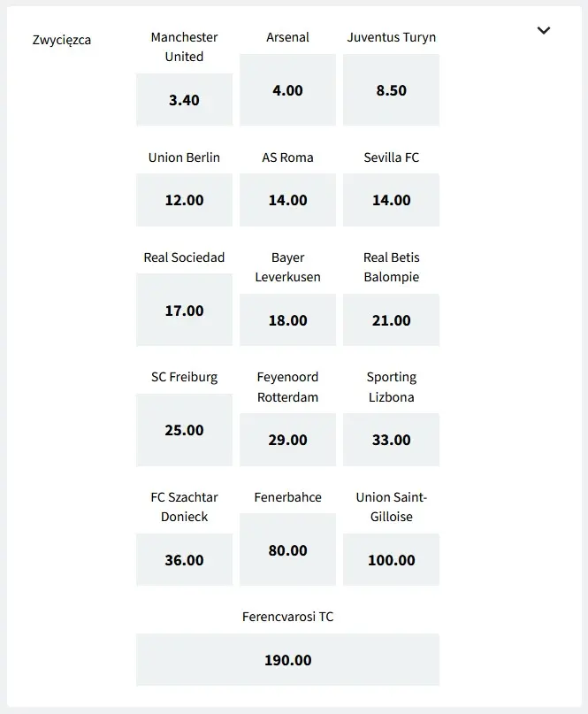The width and height of the screenshot is (588, 714).
Task: Add Union Saint-Gilloise at 100.00
Action: (x=391, y=560)
